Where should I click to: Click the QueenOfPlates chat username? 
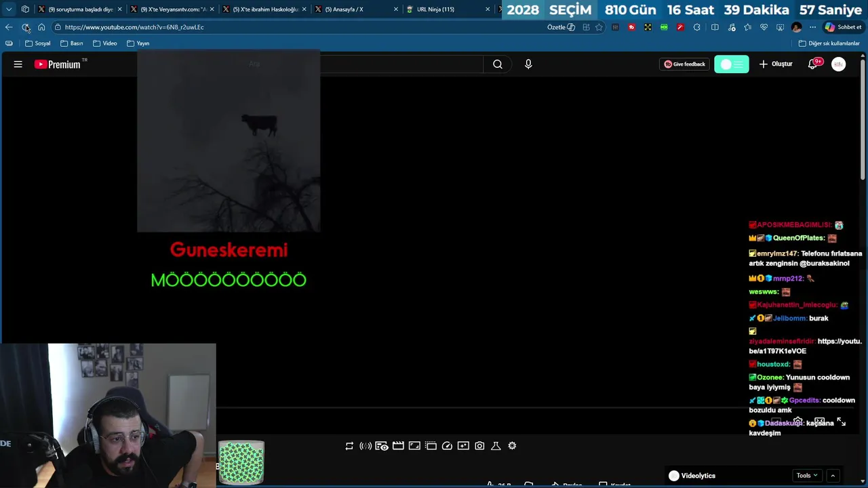[x=798, y=239]
